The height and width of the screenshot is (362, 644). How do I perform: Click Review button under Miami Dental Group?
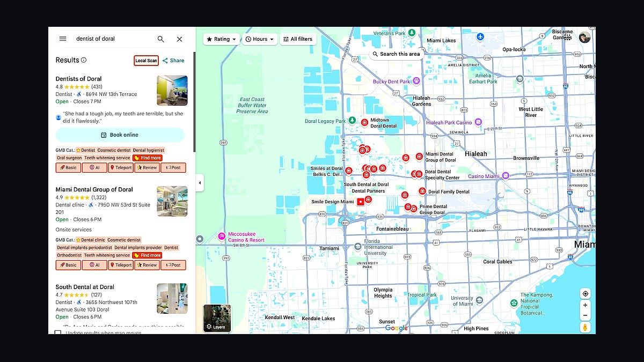coord(147,265)
